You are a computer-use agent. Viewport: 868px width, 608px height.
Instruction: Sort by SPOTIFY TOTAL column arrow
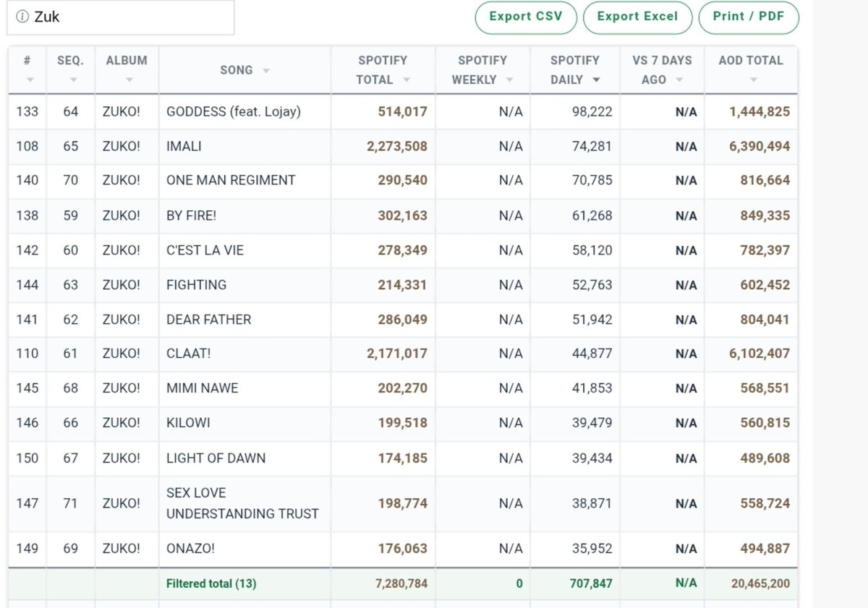point(407,80)
